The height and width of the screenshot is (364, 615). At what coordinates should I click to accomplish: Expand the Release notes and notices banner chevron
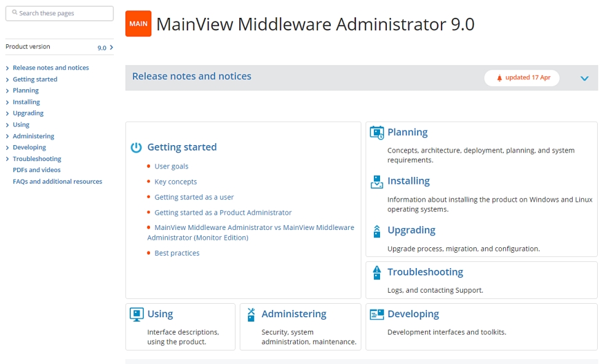584,78
